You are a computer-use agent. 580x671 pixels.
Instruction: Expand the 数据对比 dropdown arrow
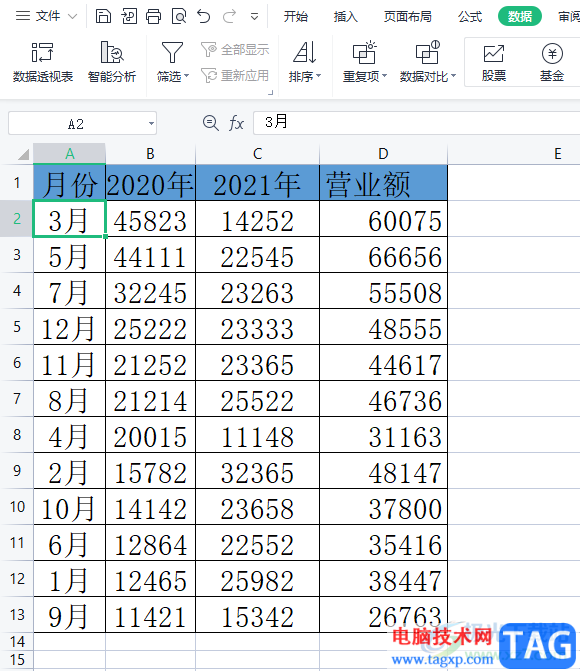tap(454, 76)
